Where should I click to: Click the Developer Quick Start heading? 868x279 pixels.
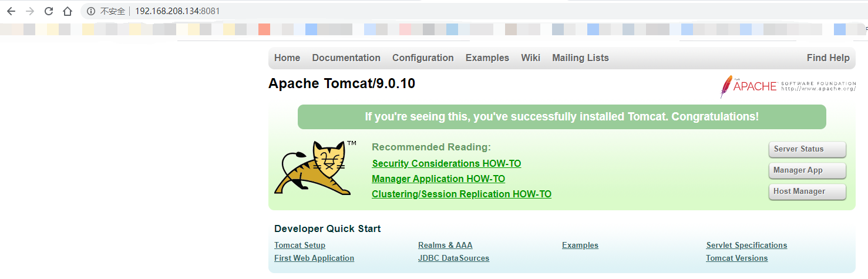point(327,228)
